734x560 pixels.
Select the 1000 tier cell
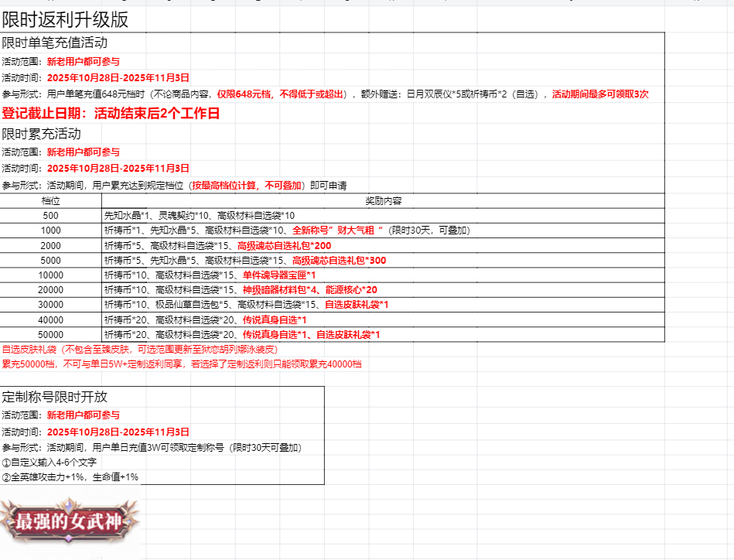coord(51,230)
